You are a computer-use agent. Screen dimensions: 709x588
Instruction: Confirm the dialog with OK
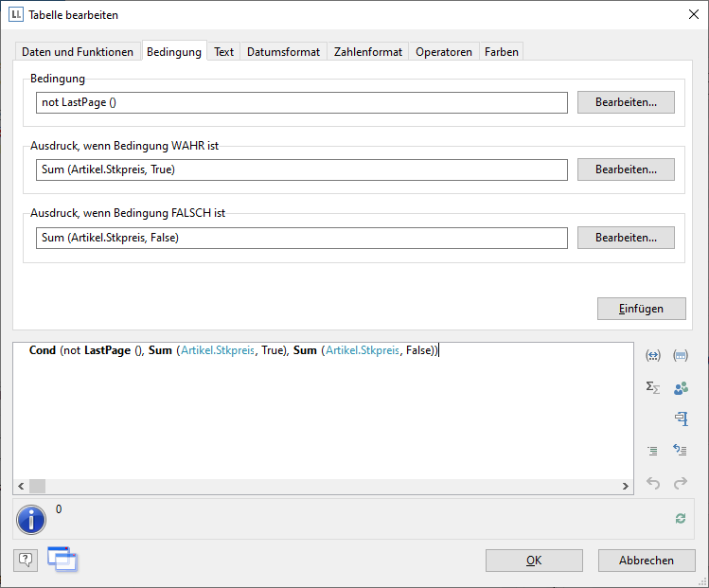[534, 561]
